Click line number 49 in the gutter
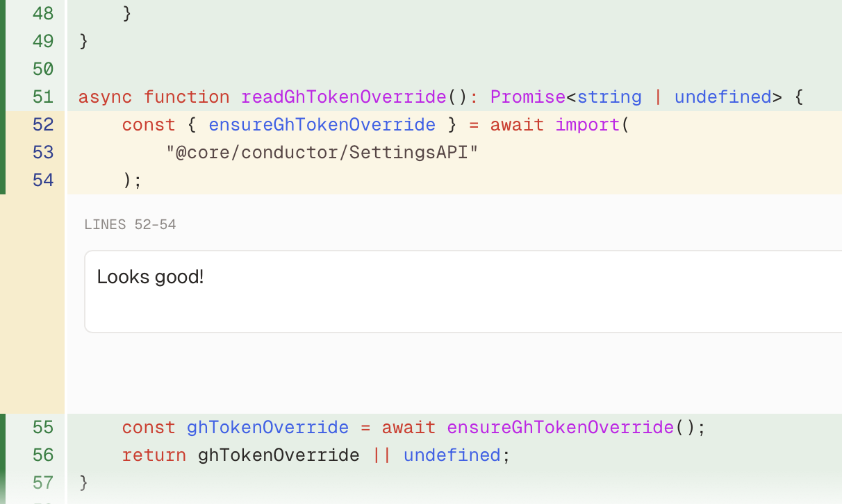 click(43, 41)
